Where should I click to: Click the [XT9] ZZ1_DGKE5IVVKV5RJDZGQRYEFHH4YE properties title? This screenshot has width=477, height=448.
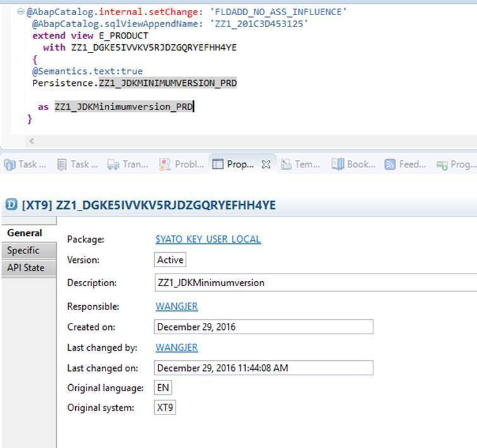[x=148, y=205]
